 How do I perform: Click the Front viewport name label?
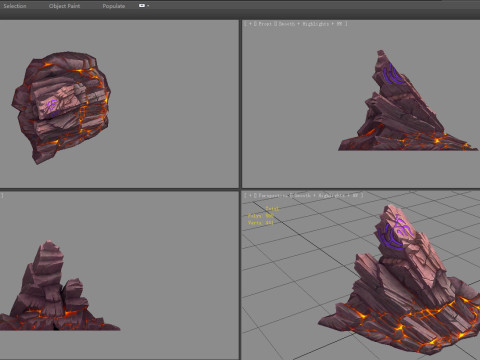point(265,24)
